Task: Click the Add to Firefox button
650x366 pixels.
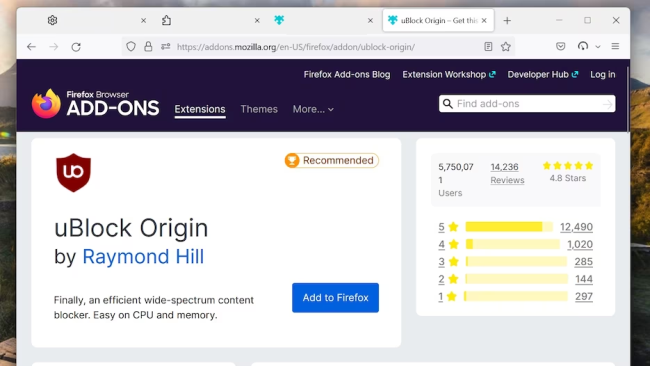Action: [x=335, y=298]
